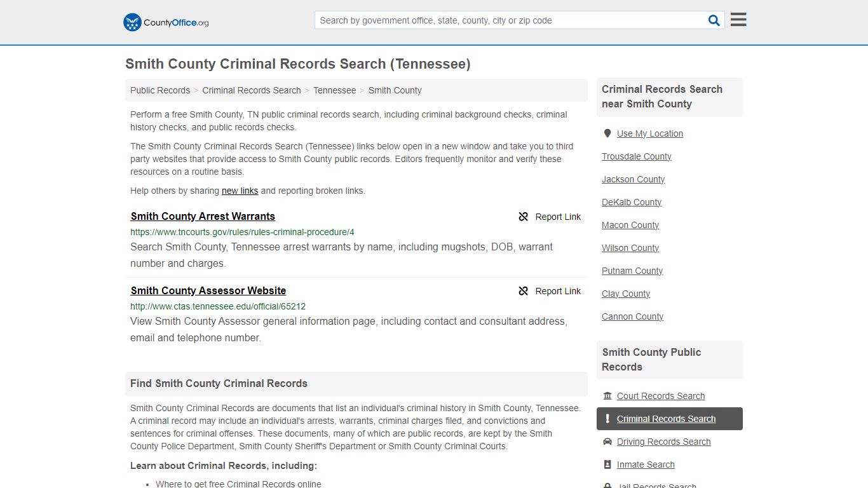
Task: Open Driving Records Search sidebar link
Action: point(664,442)
